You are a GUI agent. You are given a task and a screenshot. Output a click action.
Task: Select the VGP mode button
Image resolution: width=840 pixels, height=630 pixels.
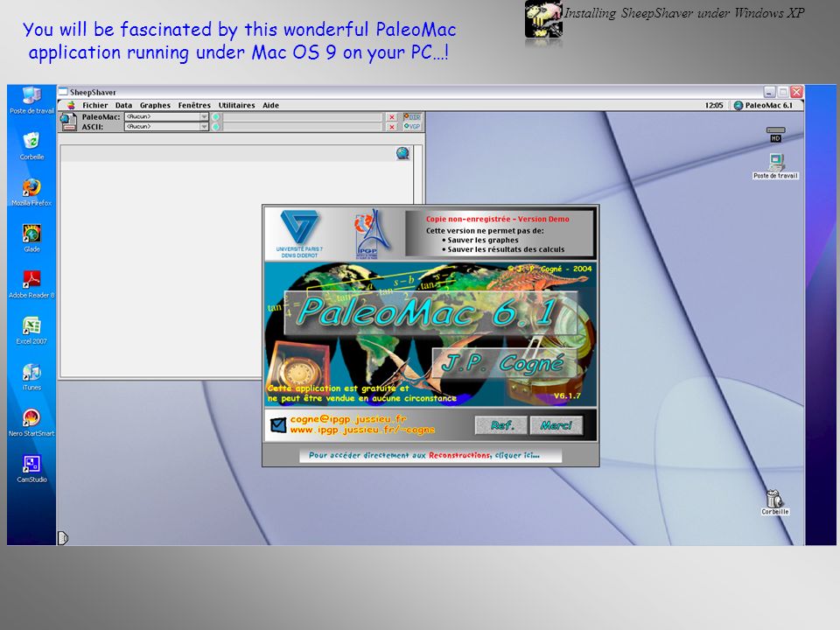412,126
